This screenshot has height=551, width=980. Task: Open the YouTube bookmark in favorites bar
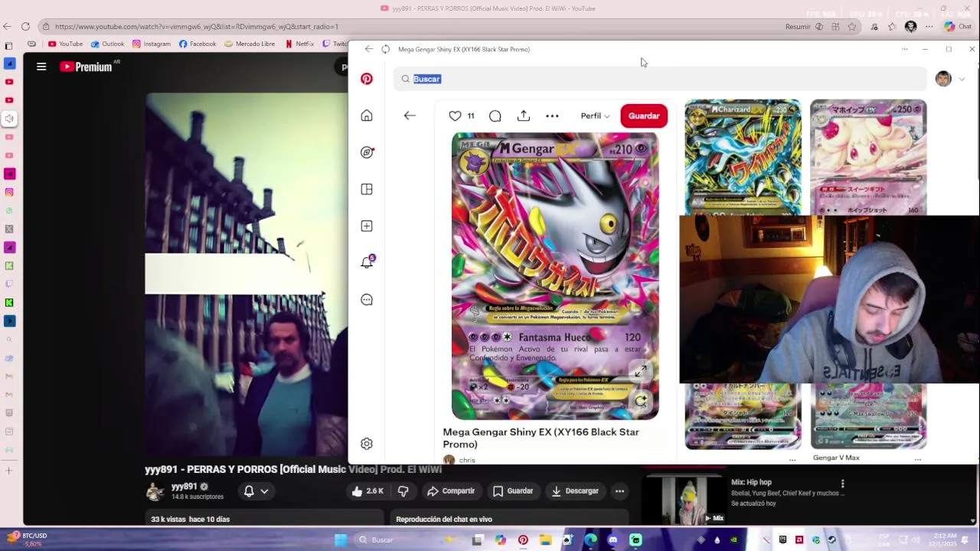(65, 44)
